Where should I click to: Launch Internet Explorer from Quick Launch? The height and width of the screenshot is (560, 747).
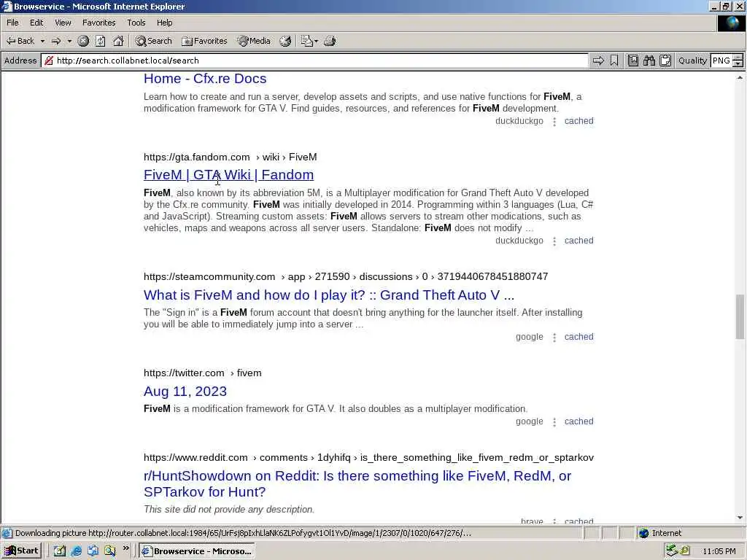(76, 551)
